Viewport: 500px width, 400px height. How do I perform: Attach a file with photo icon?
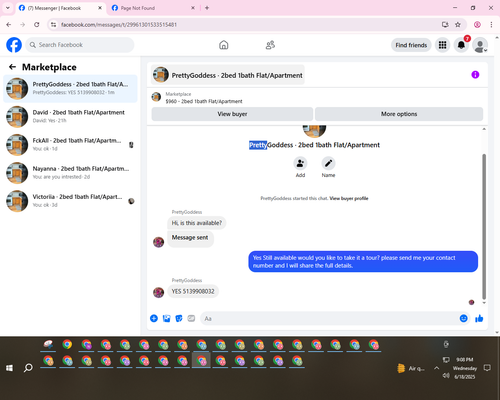click(166, 318)
